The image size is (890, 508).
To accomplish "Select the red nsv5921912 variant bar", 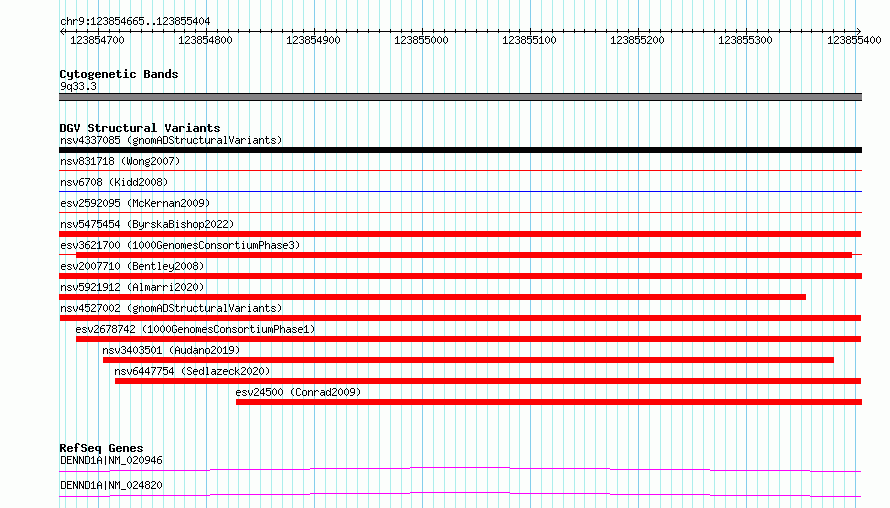I will click(433, 297).
